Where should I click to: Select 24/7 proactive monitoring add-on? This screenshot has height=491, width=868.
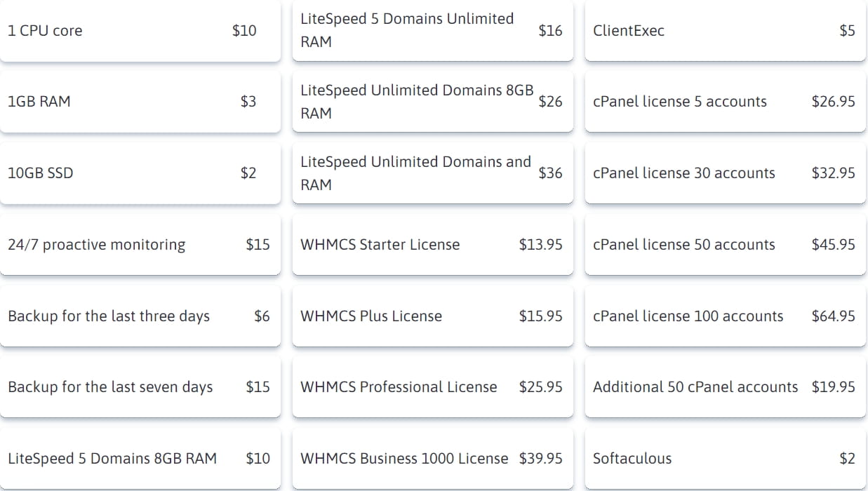point(140,245)
